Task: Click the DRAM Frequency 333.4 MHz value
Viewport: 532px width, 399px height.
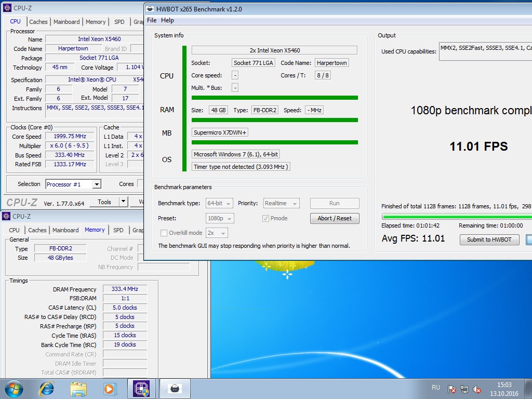Action: [125, 289]
